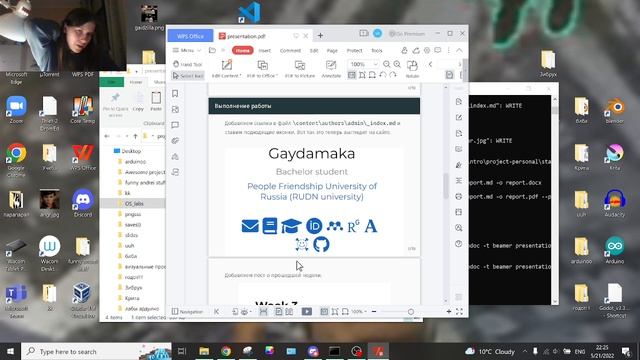Open the Tools ribbon tab
The width and height of the screenshot is (640, 360).
(377, 50)
